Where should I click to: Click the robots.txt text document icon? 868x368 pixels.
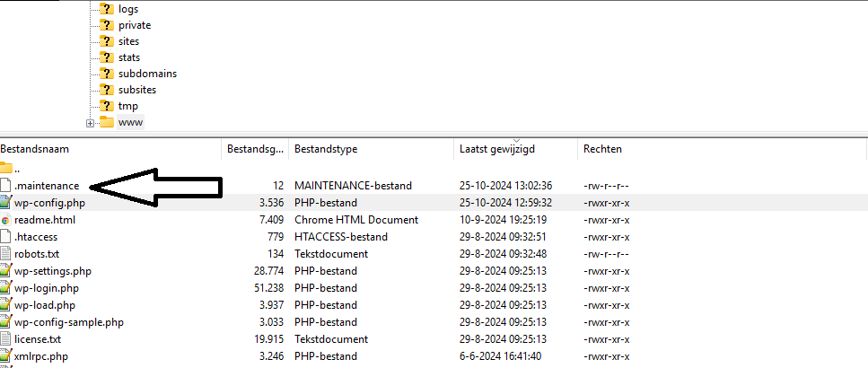point(6,254)
